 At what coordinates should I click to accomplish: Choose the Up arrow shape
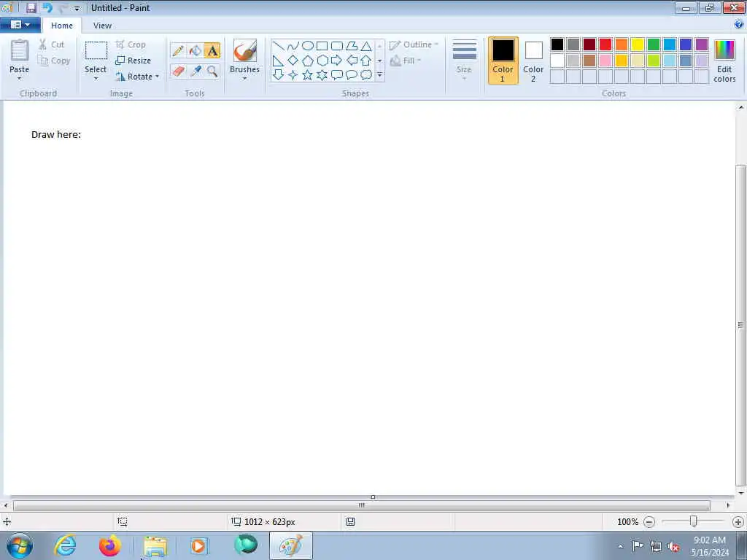tap(366, 61)
